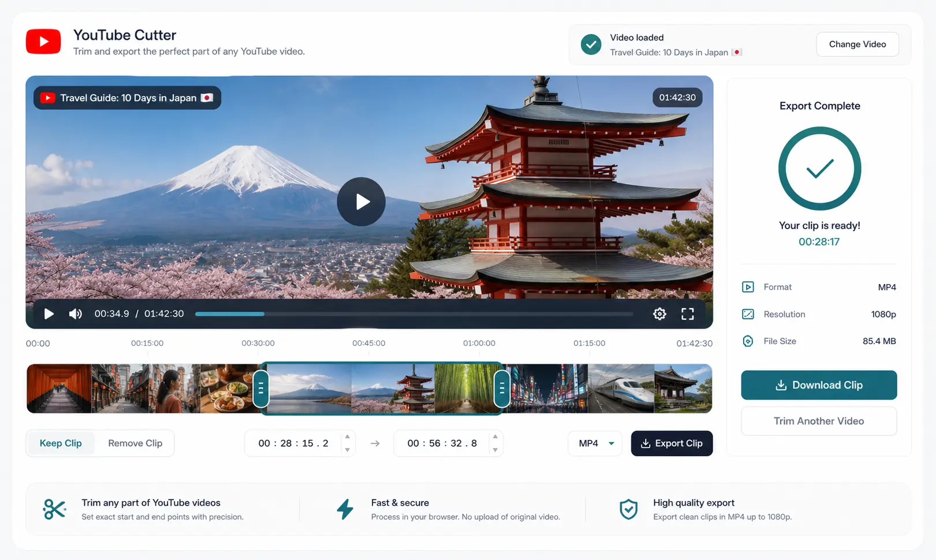Viewport: 936px width, 560px height.
Task: Click the green video loaded checkmark icon
Action: (x=591, y=44)
